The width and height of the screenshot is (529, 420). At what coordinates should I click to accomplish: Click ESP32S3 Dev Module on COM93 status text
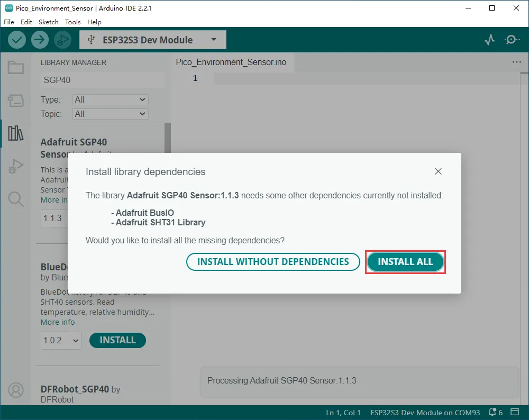tap(425, 413)
